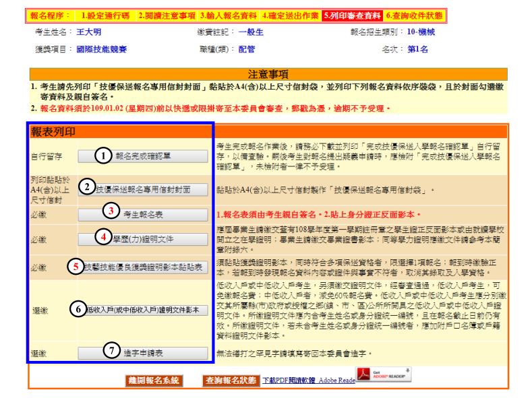The height and width of the screenshot is (398, 532).
Task: Open the 下載PDF閱讀軟體 Adobe Reader link
Action: coord(309,380)
